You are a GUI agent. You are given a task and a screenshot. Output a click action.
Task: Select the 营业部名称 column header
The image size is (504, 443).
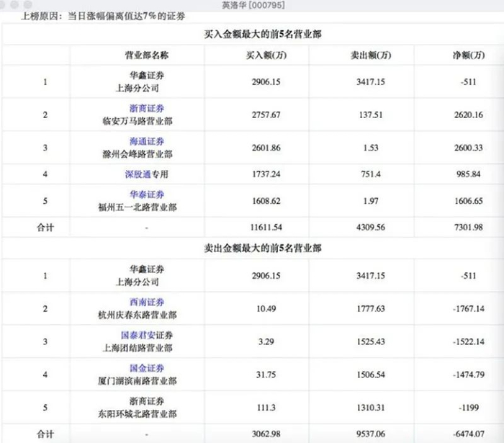147,55
